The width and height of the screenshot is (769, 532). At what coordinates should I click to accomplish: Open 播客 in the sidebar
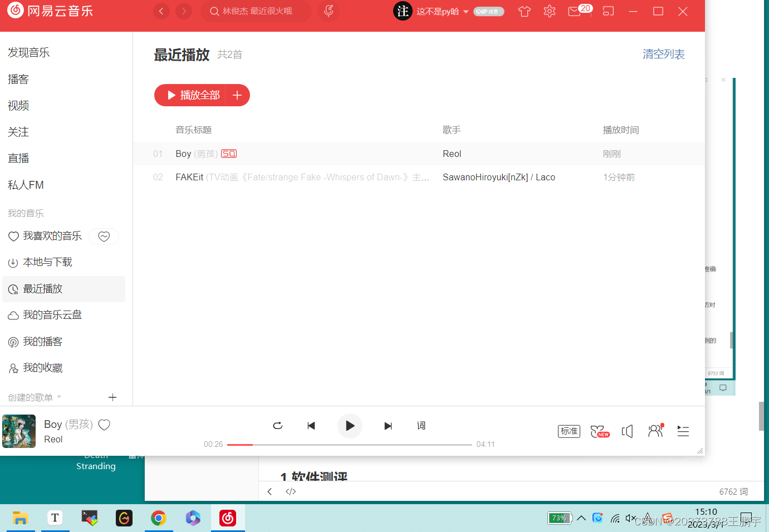18,79
